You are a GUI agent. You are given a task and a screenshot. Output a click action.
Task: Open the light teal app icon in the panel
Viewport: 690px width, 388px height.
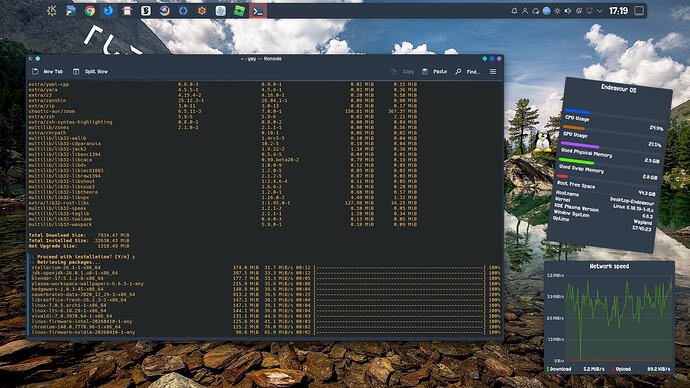pyautogui.click(x=220, y=11)
